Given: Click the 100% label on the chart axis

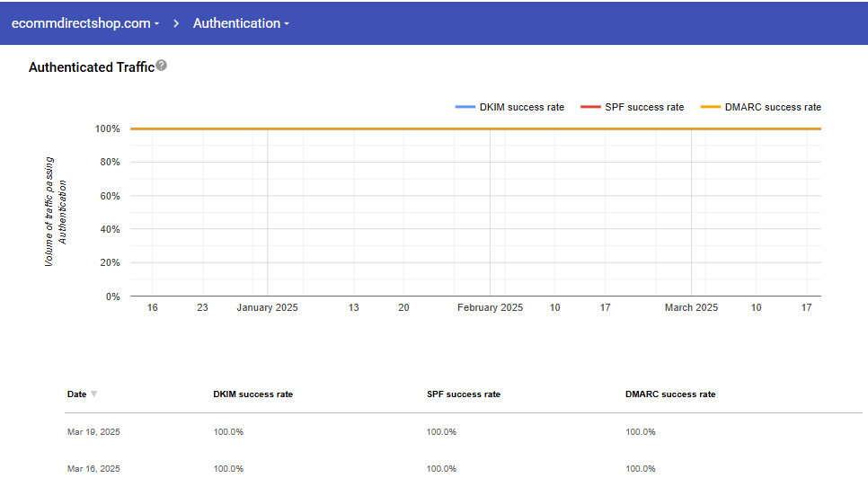Looking at the screenshot, I should [107, 128].
